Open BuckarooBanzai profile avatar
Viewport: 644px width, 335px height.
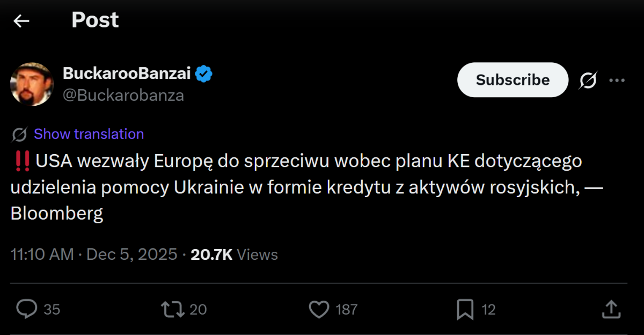coord(32,84)
